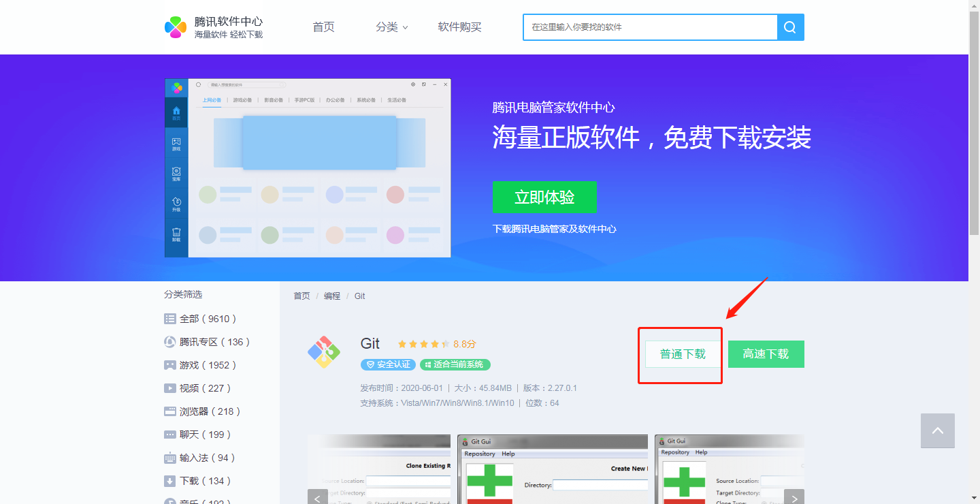Image resolution: width=980 pixels, height=504 pixels.
Task: Click the magnifier search button
Action: coord(790,27)
